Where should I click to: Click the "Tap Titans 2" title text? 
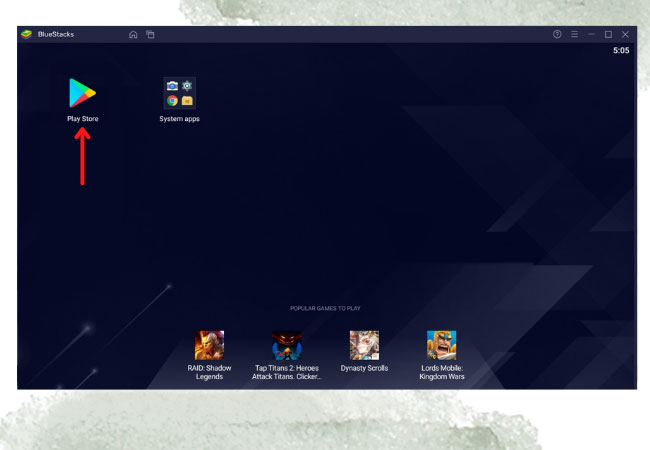[287, 372]
